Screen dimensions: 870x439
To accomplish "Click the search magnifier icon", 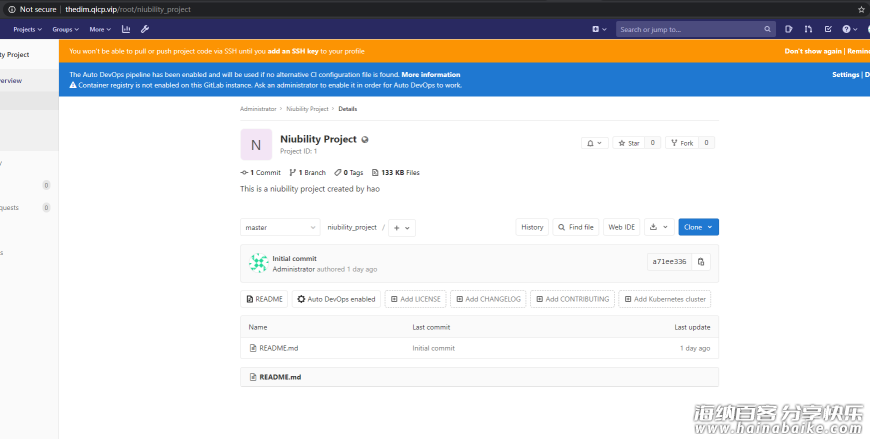I will (767, 29).
